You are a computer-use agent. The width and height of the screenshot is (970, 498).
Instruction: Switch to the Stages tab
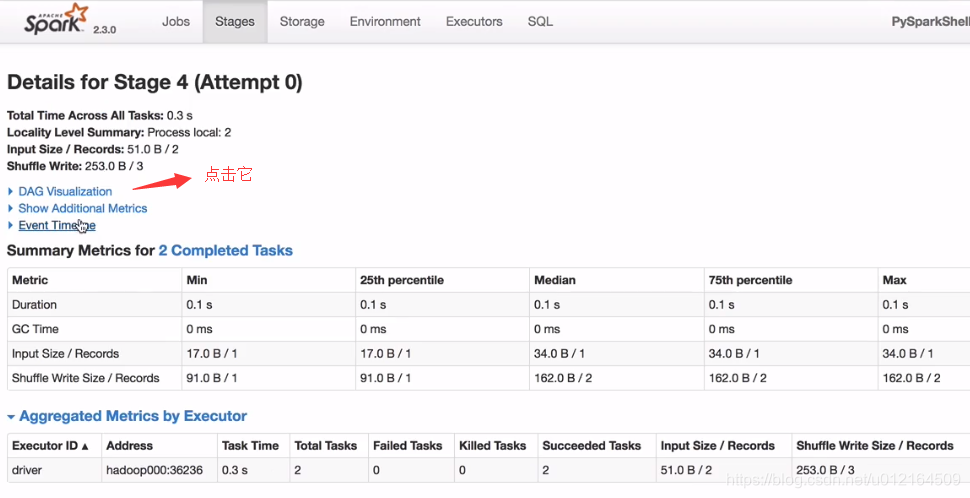pyautogui.click(x=235, y=21)
